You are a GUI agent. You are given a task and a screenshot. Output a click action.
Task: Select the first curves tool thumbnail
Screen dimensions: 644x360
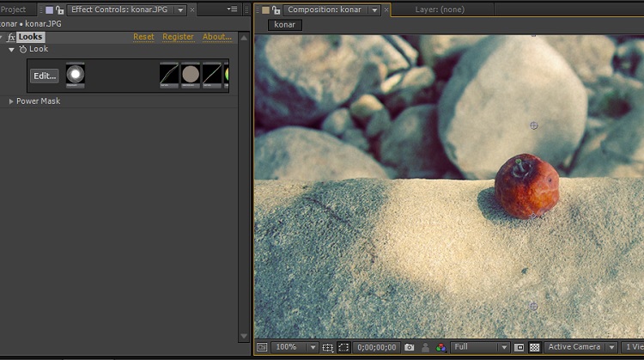coord(169,76)
